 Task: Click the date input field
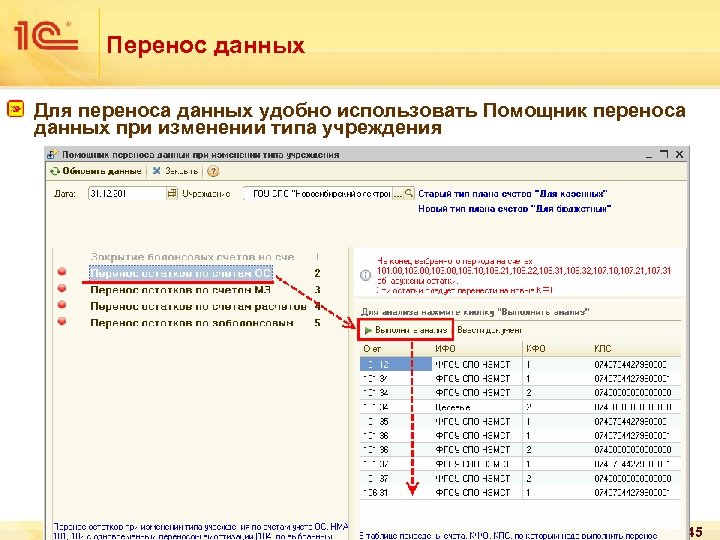[127, 193]
